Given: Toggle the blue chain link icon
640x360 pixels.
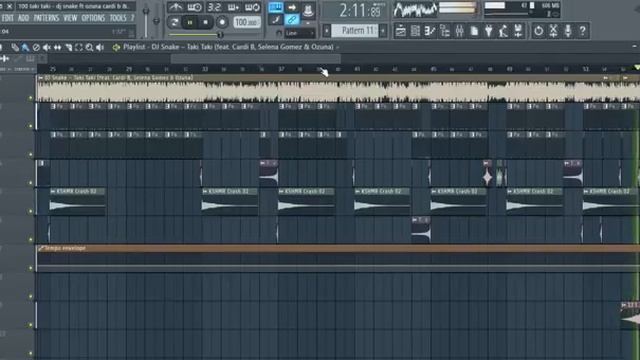Looking at the screenshot, I should [292, 20].
